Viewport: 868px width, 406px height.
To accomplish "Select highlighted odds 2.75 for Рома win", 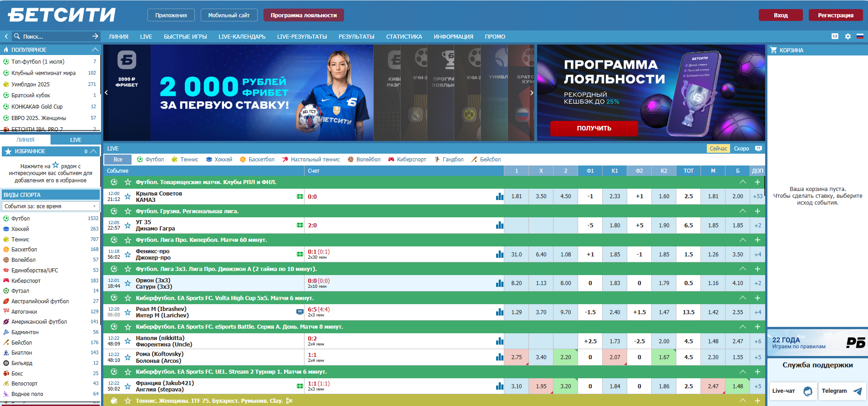I will (x=516, y=357).
